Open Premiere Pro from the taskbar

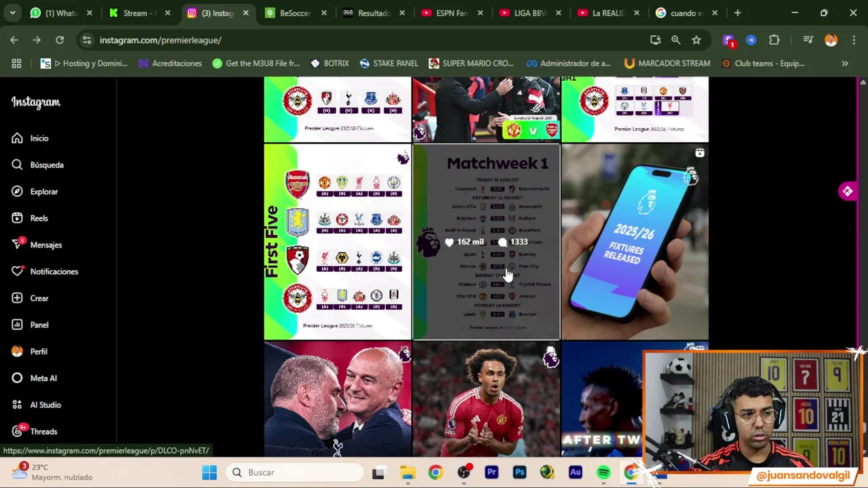pos(492,472)
